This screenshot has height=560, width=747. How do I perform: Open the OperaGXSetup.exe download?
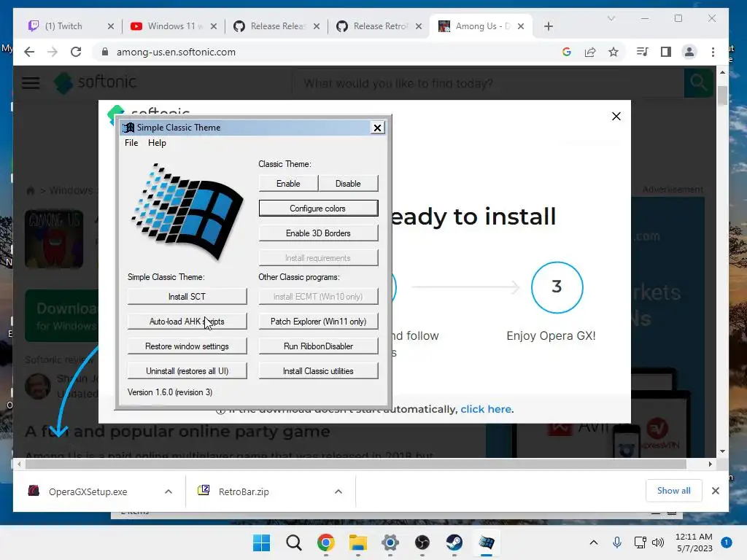pos(88,491)
